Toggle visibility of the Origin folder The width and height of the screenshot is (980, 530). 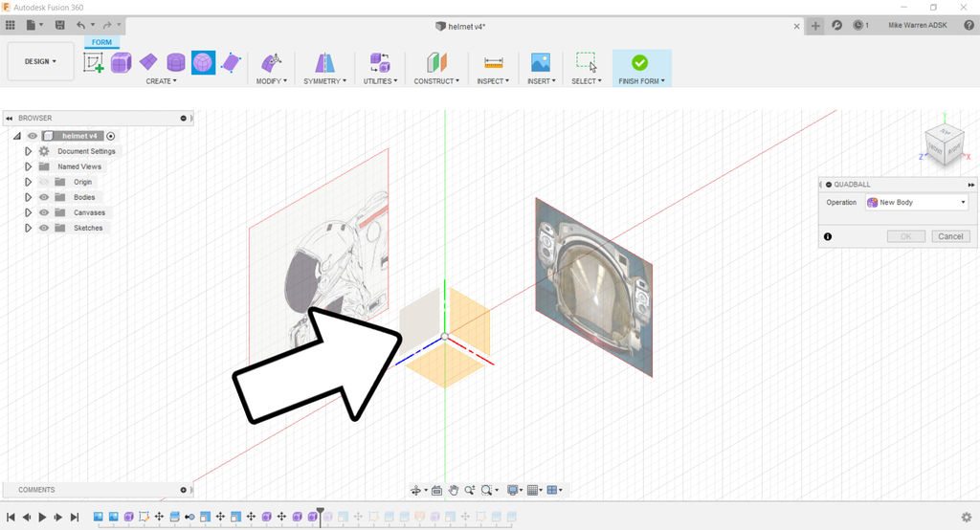[44, 182]
